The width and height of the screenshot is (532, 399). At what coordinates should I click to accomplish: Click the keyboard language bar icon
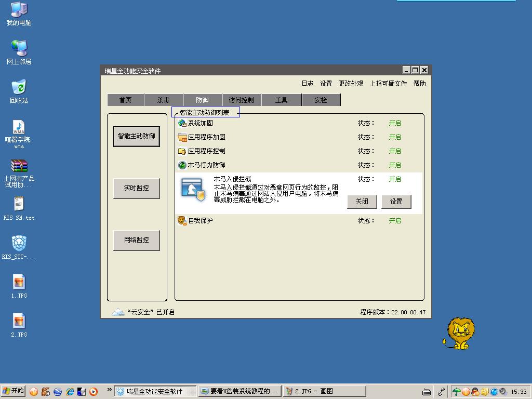[427, 392]
